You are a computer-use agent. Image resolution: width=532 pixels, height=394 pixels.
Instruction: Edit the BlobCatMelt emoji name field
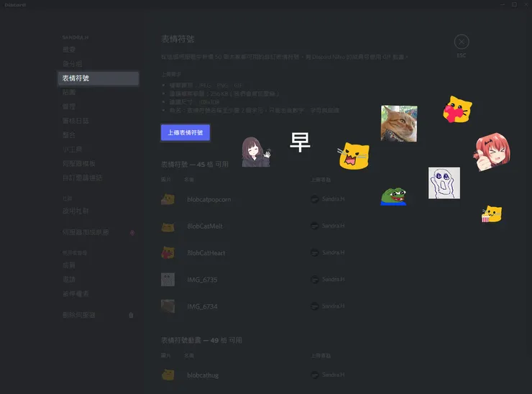(x=205, y=226)
